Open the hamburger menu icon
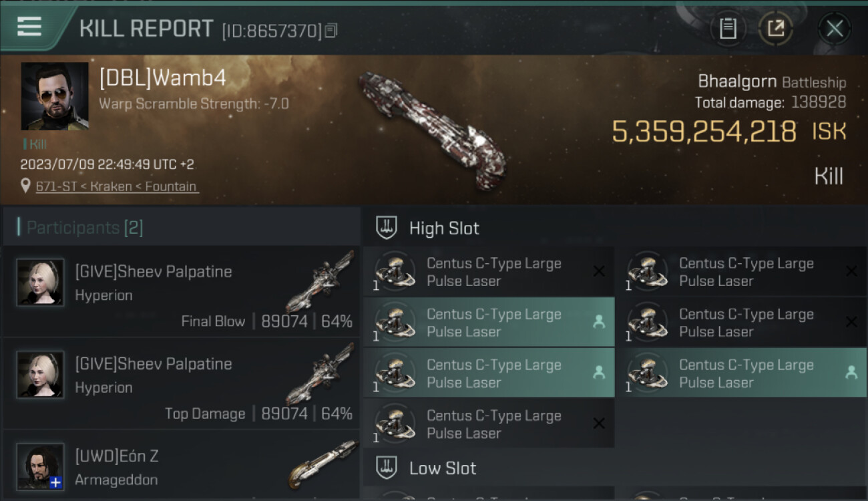Screen dimensions: 868x501 pyautogui.click(x=29, y=27)
